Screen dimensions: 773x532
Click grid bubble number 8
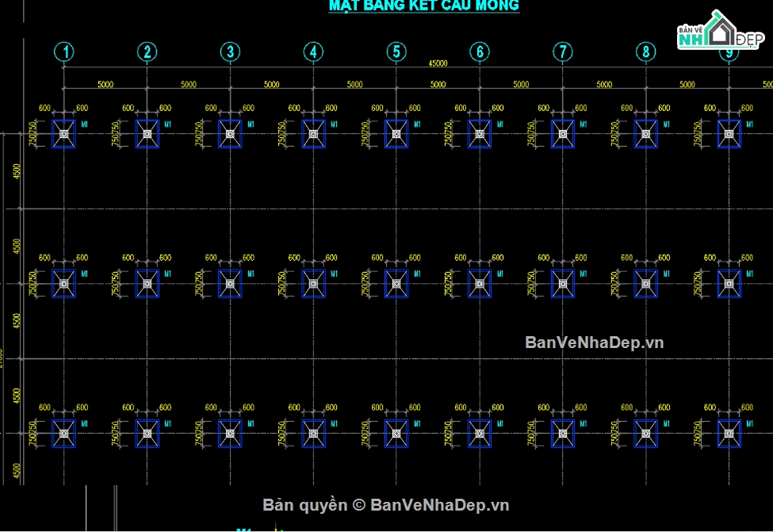[x=646, y=51]
